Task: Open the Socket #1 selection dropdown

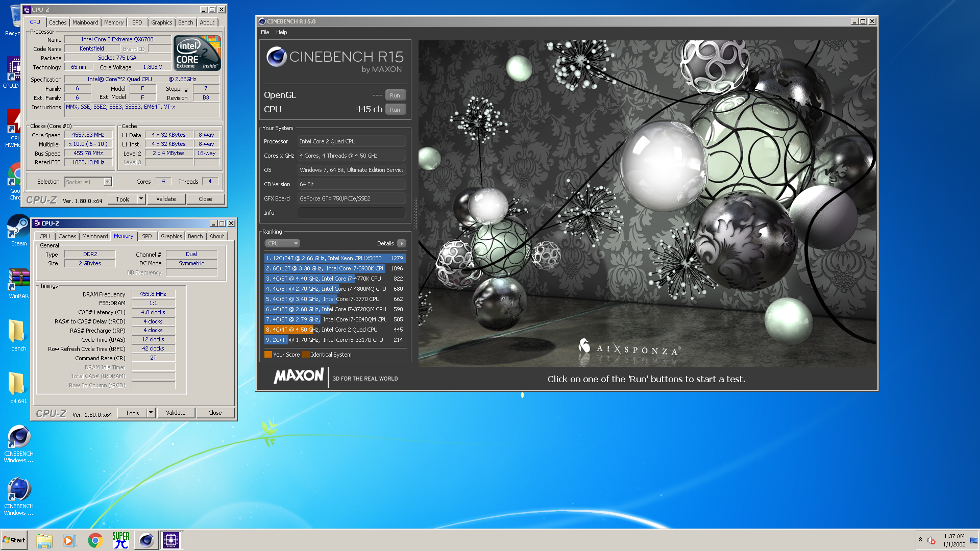Action: pos(88,182)
